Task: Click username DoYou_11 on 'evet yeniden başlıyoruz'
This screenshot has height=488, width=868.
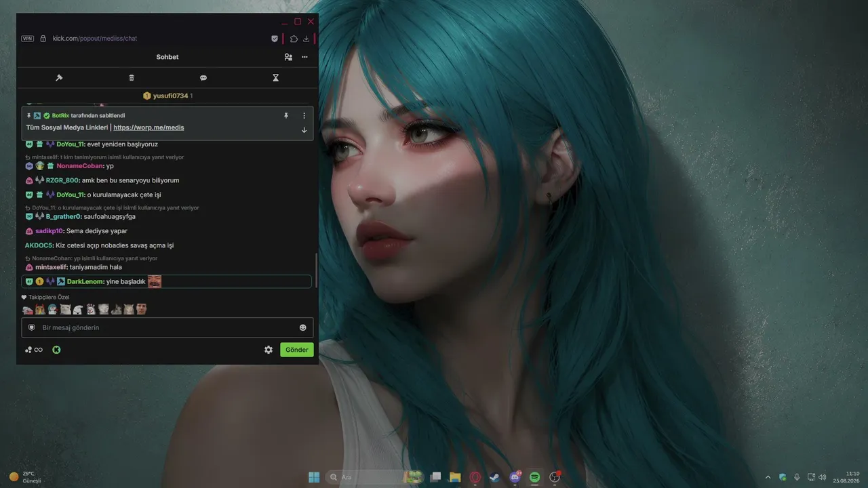Action: [x=71, y=144]
